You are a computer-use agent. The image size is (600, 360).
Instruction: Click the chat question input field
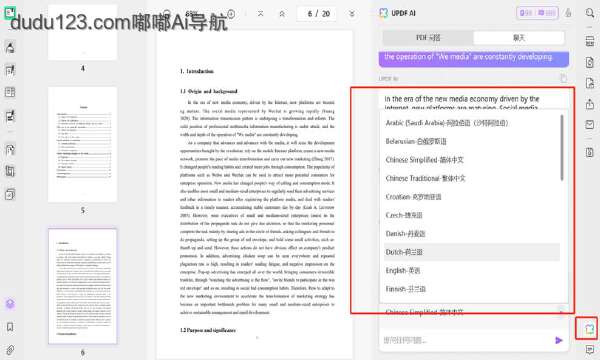tap(467, 340)
